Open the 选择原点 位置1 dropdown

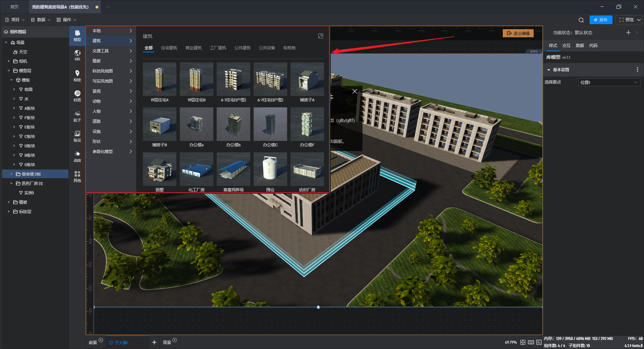[609, 82]
